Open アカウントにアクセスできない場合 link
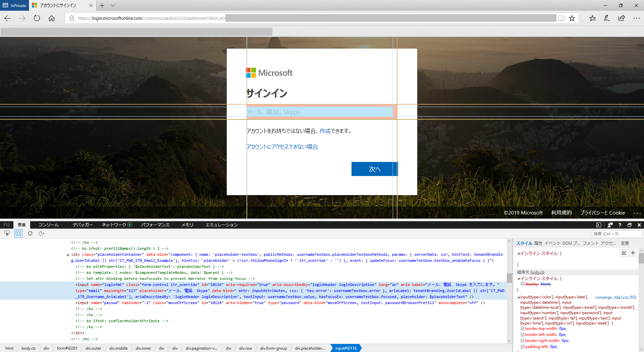This screenshot has width=644, height=352. tap(282, 147)
